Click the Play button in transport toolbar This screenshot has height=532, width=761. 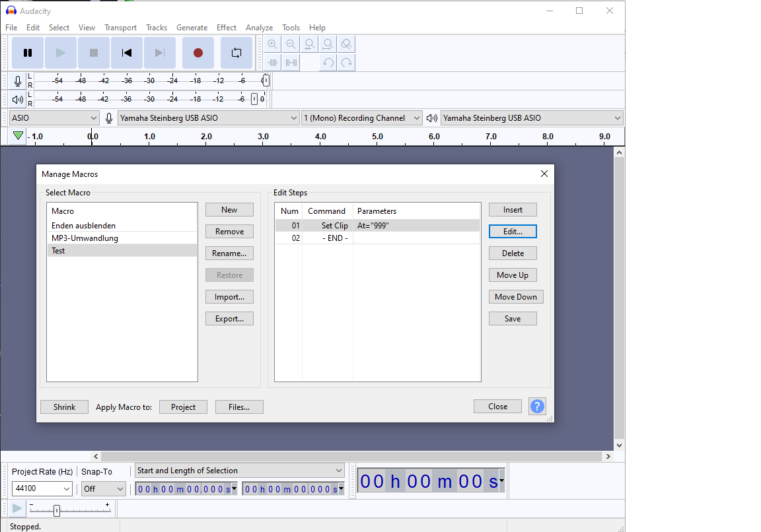tap(61, 53)
